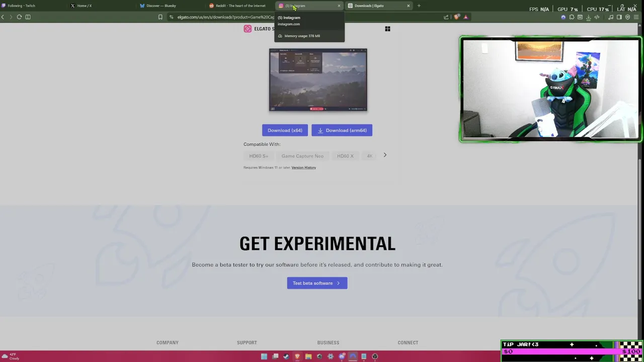Image resolution: width=644 pixels, height=362 pixels.
Task: Switch to the Following - Twitch tab
Action: pos(34,6)
